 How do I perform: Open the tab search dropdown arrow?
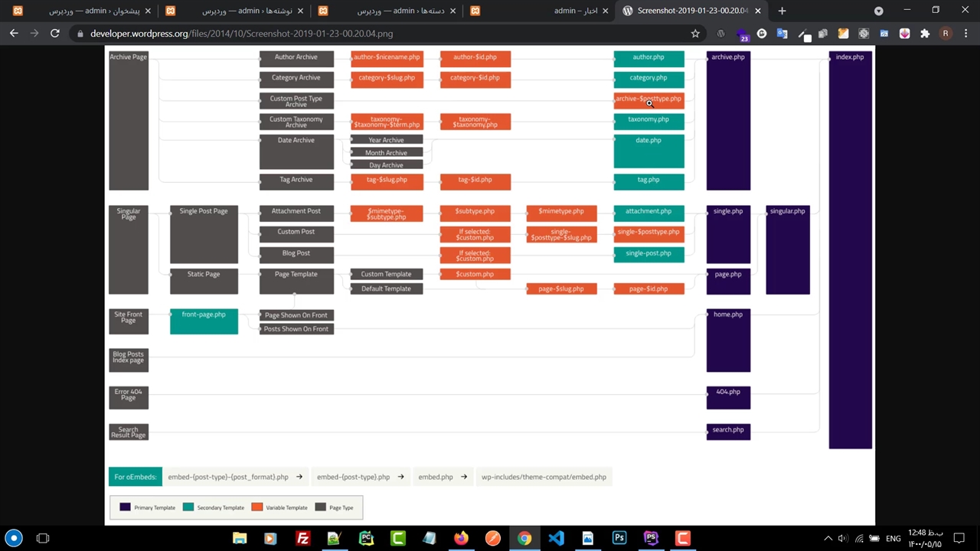879,11
